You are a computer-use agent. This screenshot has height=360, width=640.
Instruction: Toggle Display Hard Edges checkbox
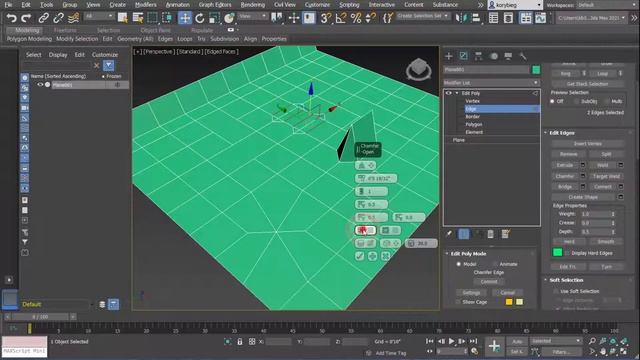coord(567,253)
